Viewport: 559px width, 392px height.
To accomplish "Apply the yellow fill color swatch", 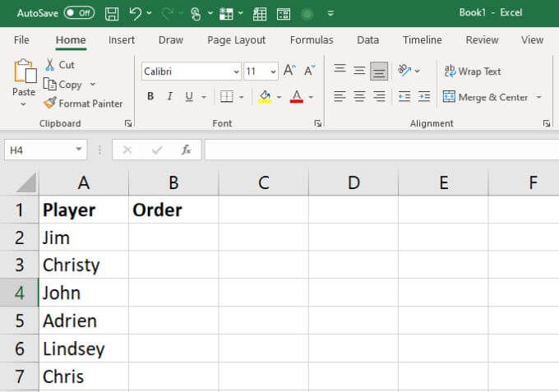I will click(265, 97).
